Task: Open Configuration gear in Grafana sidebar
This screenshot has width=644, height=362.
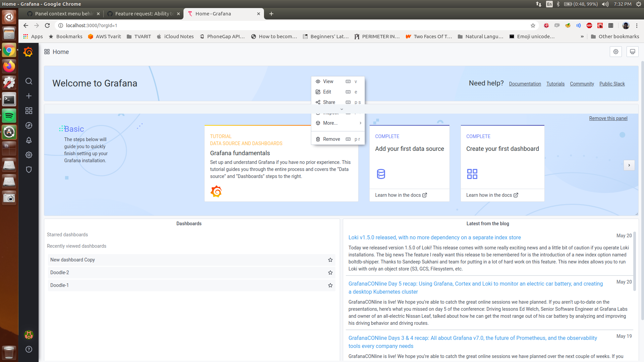Action: point(29,155)
